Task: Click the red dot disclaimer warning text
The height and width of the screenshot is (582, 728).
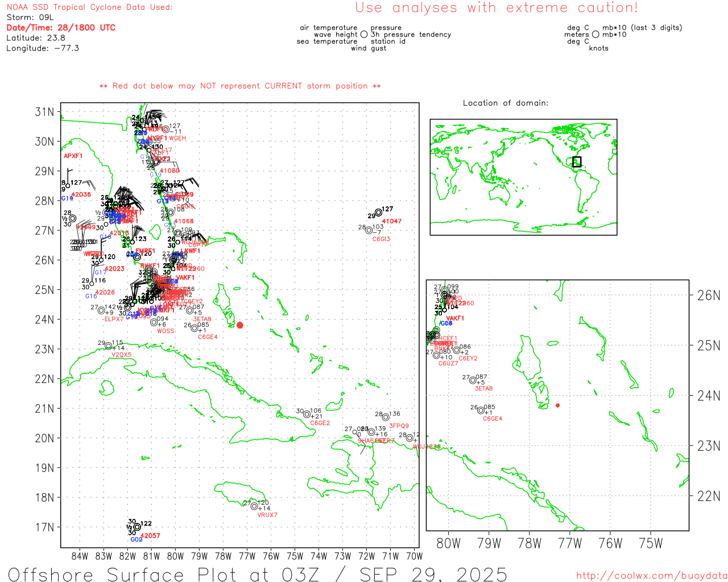Action: (x=240, y=86)
